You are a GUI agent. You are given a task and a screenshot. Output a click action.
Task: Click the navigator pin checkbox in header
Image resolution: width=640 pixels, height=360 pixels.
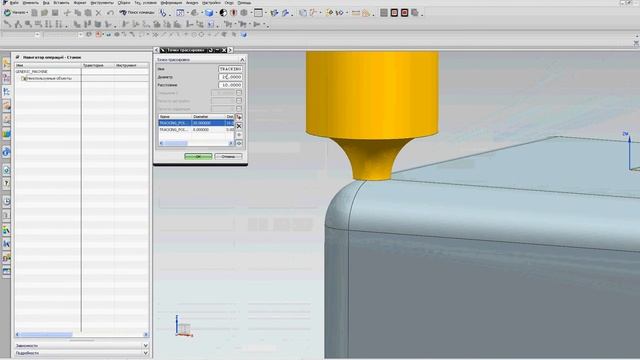point(18,57)
